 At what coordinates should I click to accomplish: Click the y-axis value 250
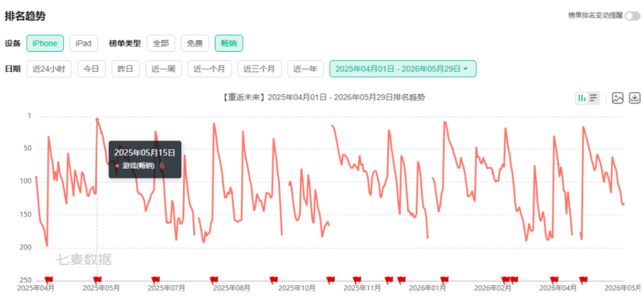26,280
